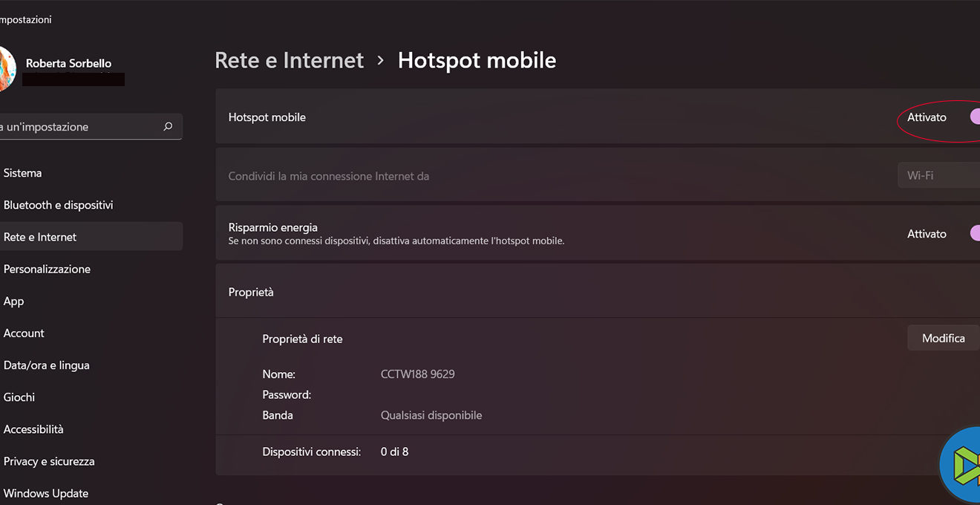
Task: Select Personalizzazione in the sidebar
Action: (x=47, y=269)
